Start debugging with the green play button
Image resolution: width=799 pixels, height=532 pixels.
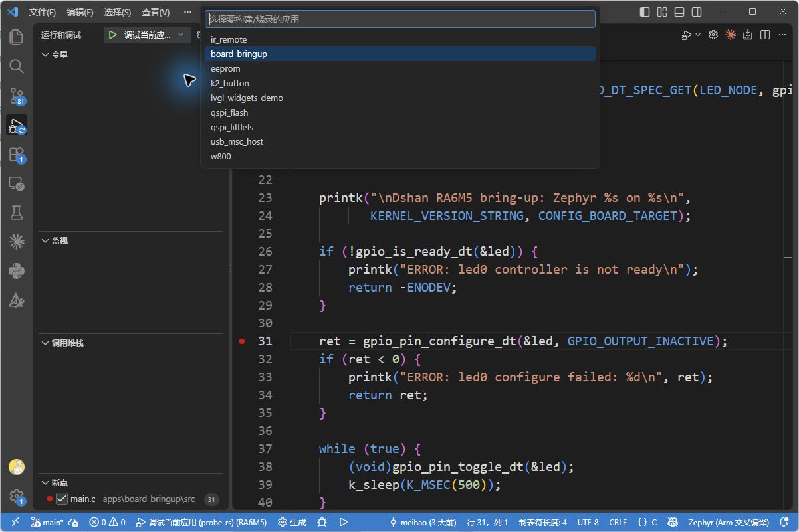(x=113, y=35)
